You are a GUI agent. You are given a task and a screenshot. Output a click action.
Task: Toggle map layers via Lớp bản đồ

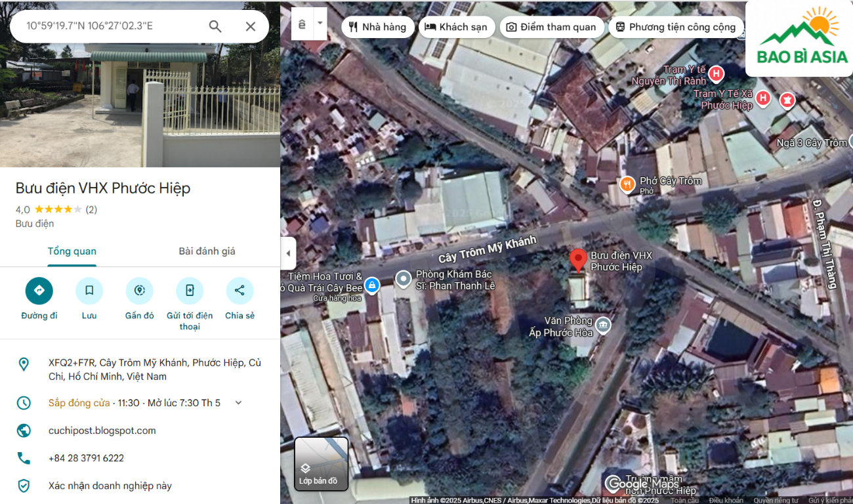[x=321, y=464]
